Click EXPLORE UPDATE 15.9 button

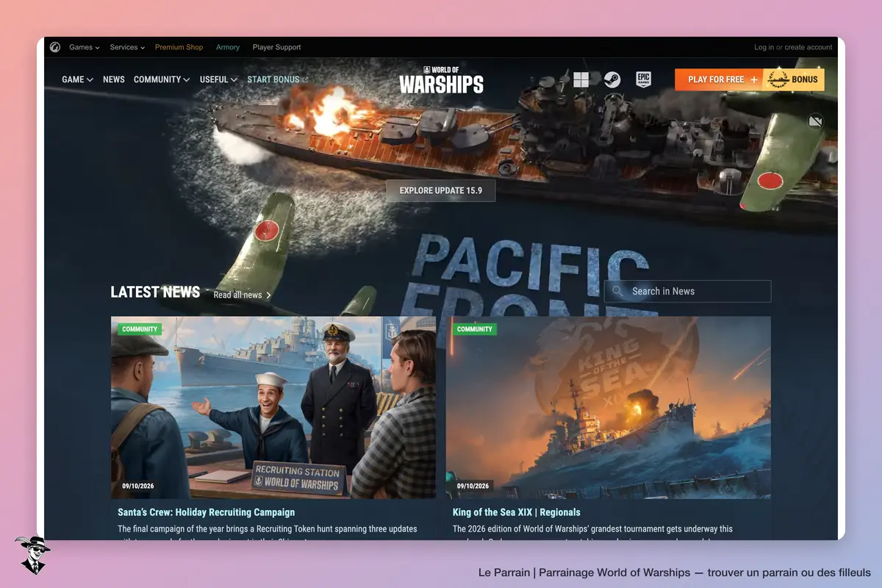441,190
